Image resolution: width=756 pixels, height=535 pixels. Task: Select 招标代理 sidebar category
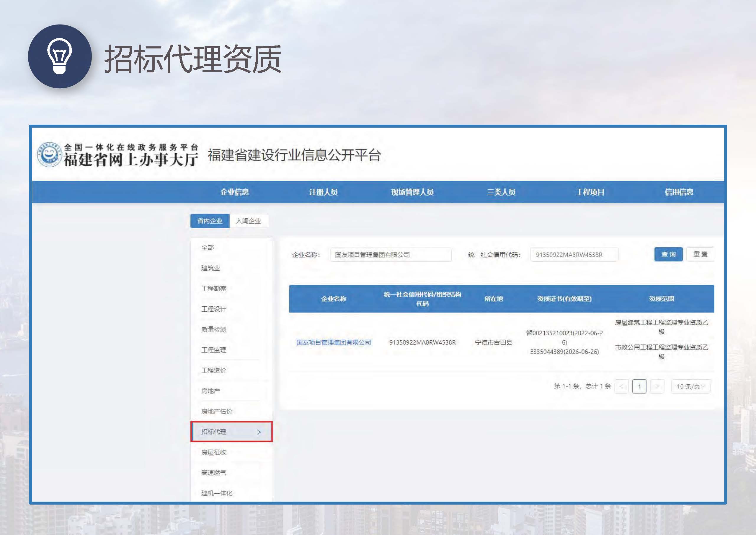click(231, 432)
